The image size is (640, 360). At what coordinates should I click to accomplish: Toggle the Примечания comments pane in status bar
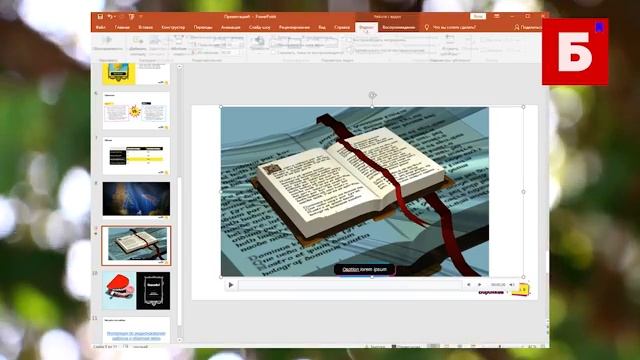406,346
